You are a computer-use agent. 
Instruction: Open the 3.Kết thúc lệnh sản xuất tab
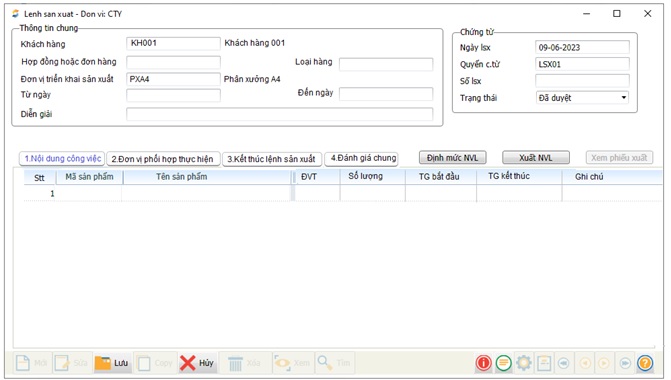271,159
